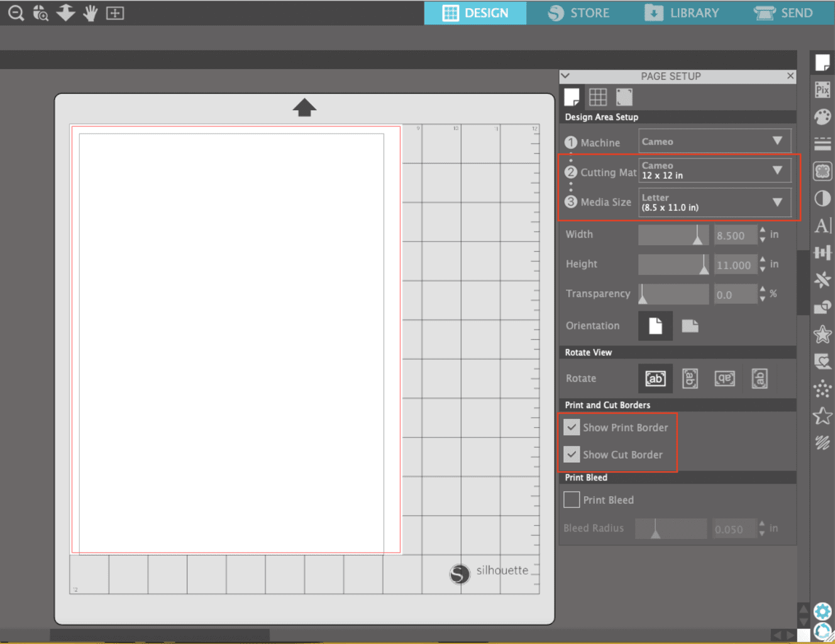Click the Height value field 11.000
This screenshot has height=644, width=835.
[x=736, y=265]
